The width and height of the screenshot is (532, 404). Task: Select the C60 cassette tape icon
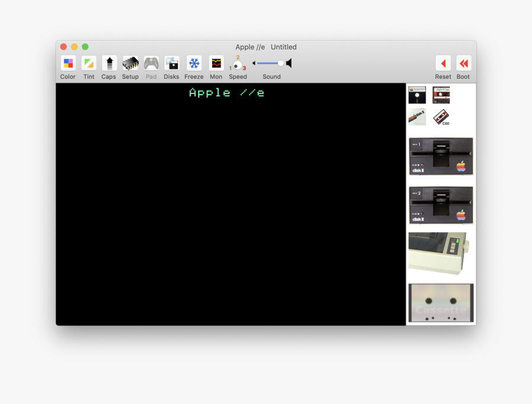[441, 117]
